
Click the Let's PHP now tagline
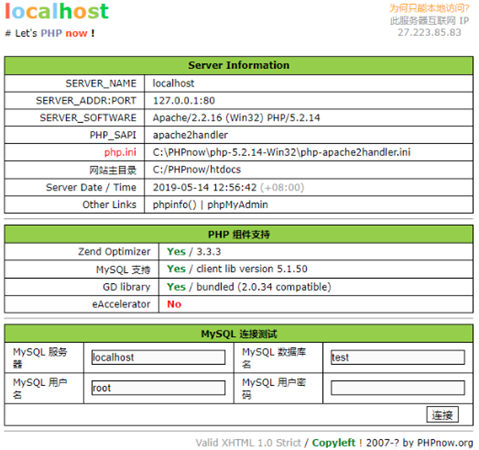[x=50, y=33]
